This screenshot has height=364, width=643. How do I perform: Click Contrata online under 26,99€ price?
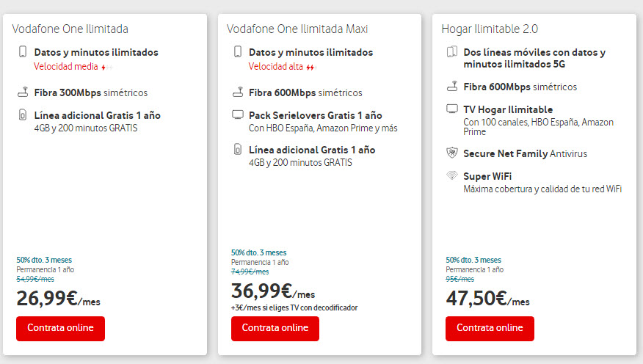[60, 329]
